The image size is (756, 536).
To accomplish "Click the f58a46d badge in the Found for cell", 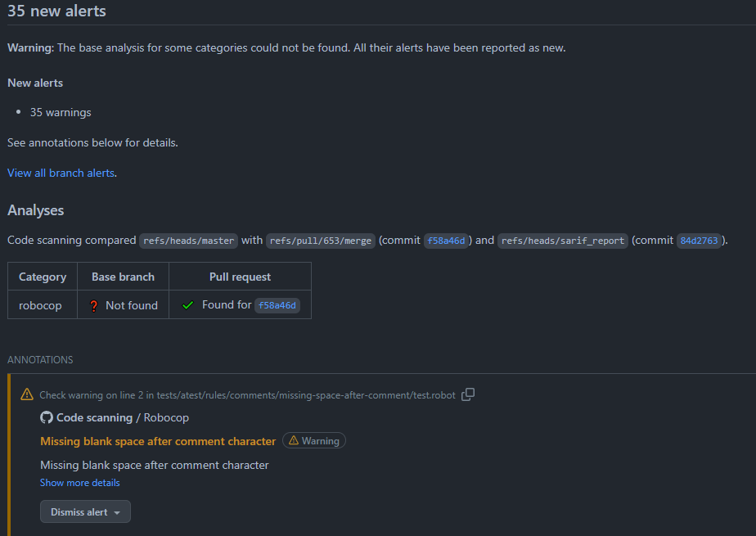I will tap(277, 304).
